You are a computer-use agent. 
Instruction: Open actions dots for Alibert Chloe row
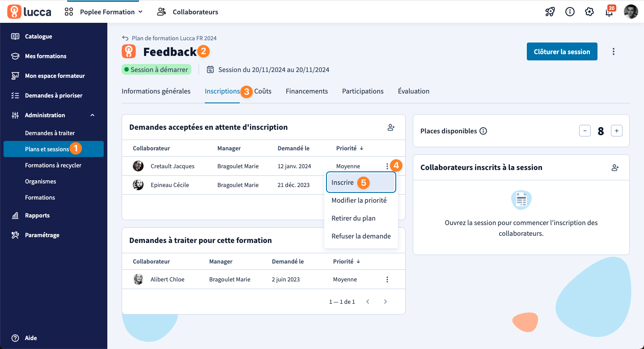coord(387,279)
